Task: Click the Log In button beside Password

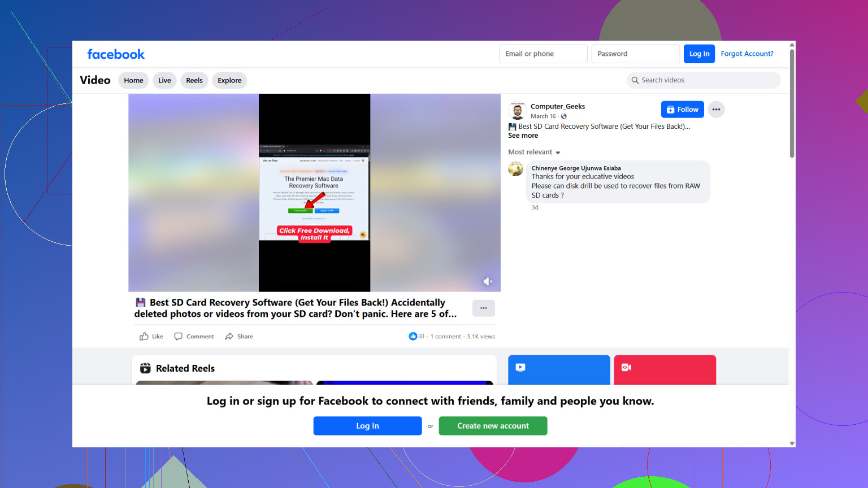Action: 699,54
